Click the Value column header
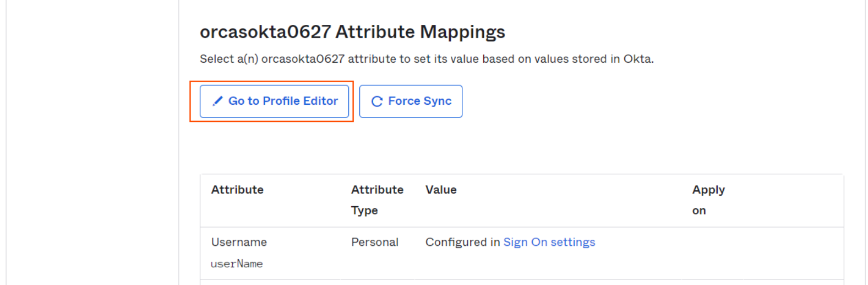The height and width of the screenshot is (285, 868). (x=441, y=190)
